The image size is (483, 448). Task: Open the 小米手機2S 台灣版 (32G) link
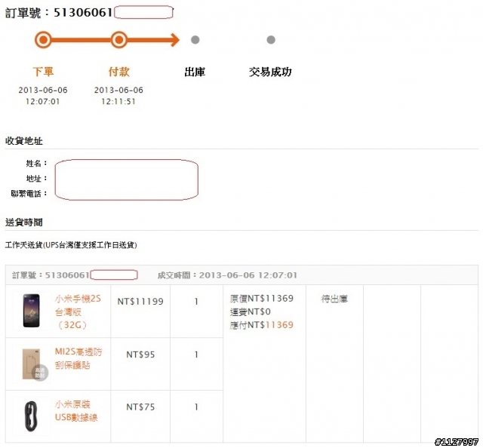78,311
